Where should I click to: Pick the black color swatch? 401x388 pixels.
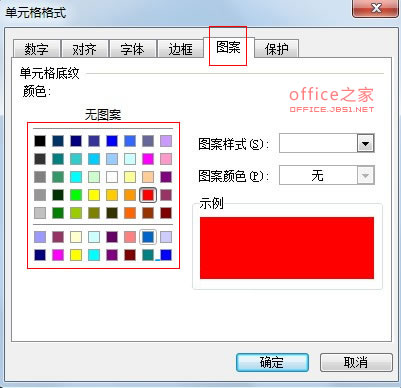40,141
